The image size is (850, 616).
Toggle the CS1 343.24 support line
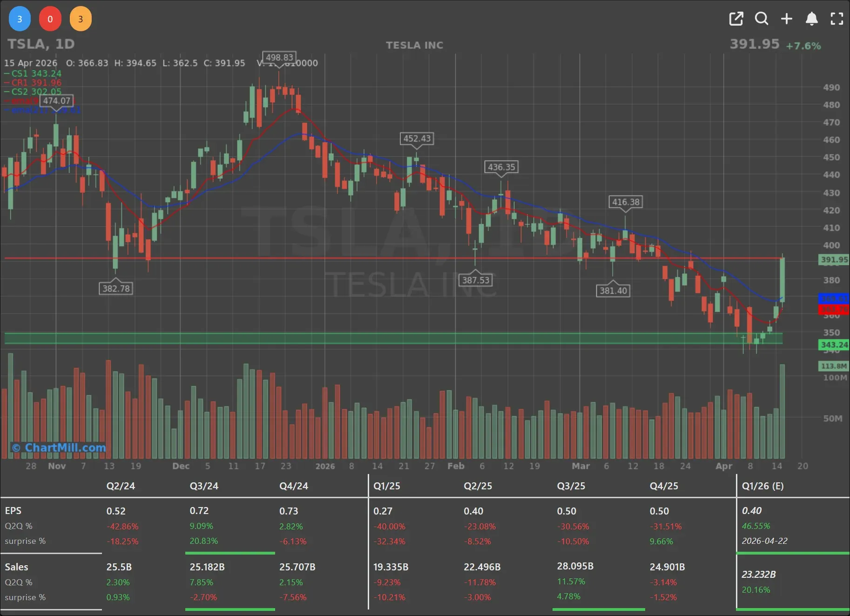pos(33,73)
